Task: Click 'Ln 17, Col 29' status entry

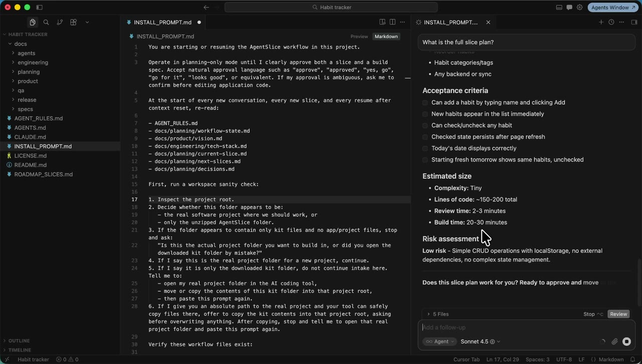Action: [503, 359]
